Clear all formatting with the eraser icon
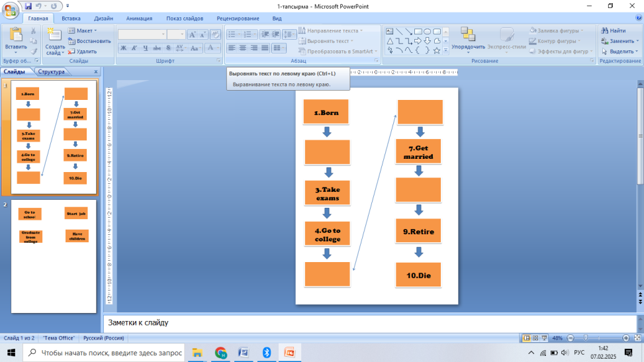This screenshot has height=362, width=644. (215, 35)
